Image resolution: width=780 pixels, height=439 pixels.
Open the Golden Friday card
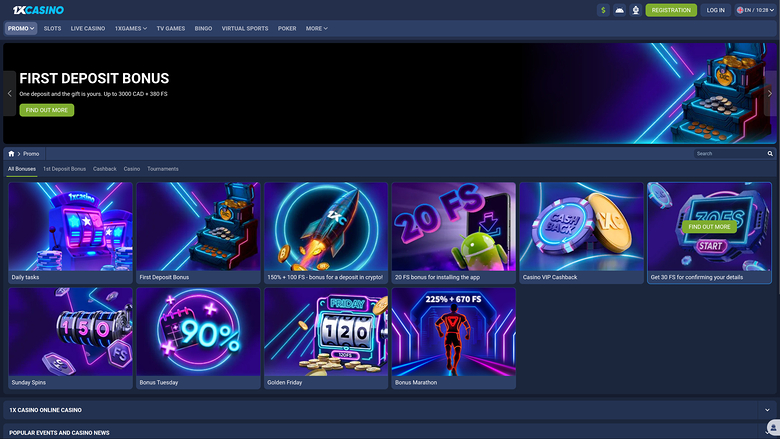326,338
